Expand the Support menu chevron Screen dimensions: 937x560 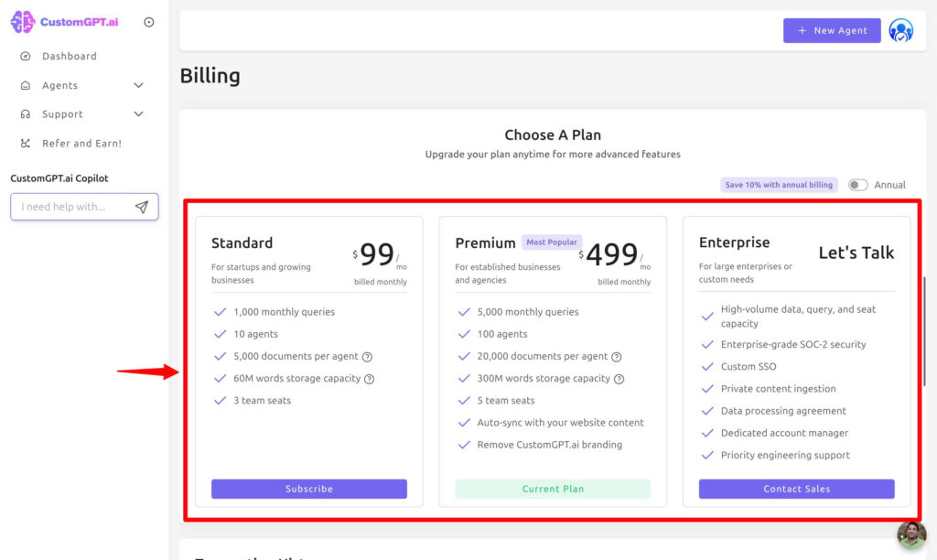point(138,114)
